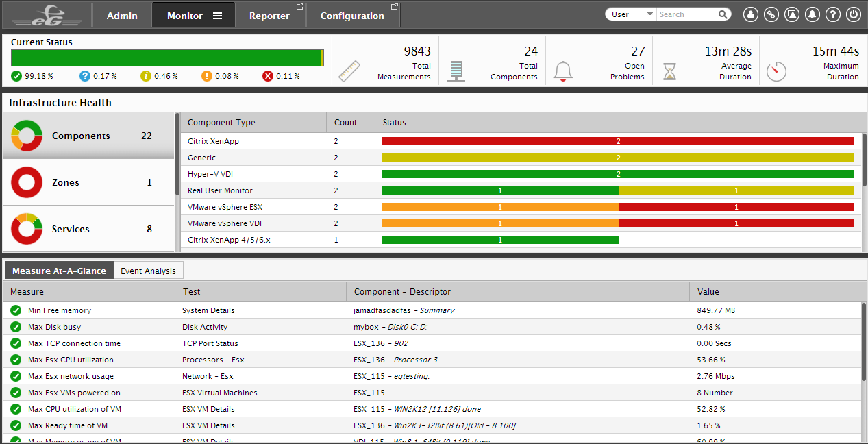Viewport: 868px width, 444px height.
Task: Click the orange segment of VMware vSphere ESX
Action: pyautogui.click(x=500, y=207)
